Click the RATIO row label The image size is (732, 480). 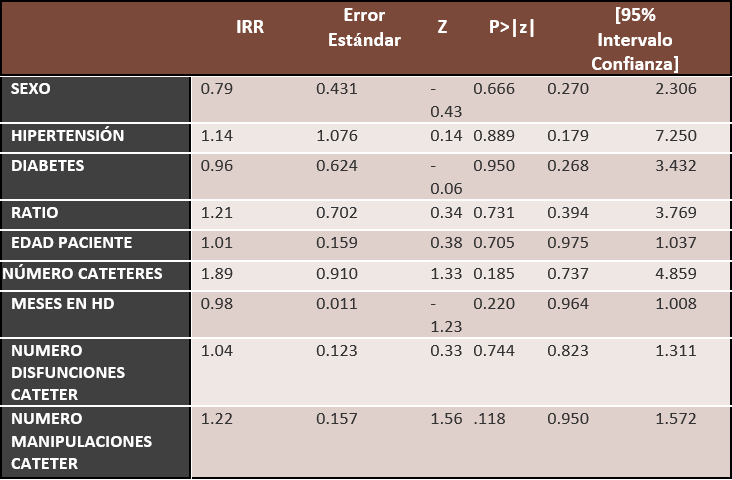coord(36,213)
